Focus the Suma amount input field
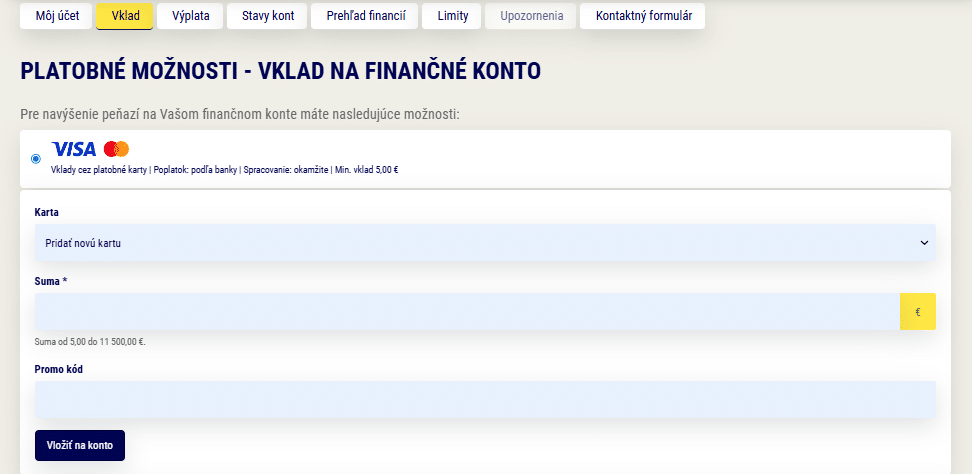This screenshot has width=972, height=474. coord(467,312)
